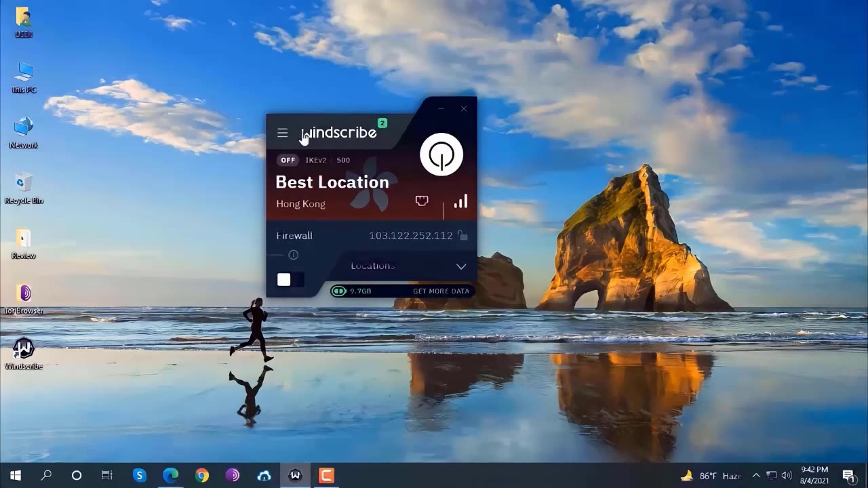Open the blue cloud app on taskbar

coord(264,475)
